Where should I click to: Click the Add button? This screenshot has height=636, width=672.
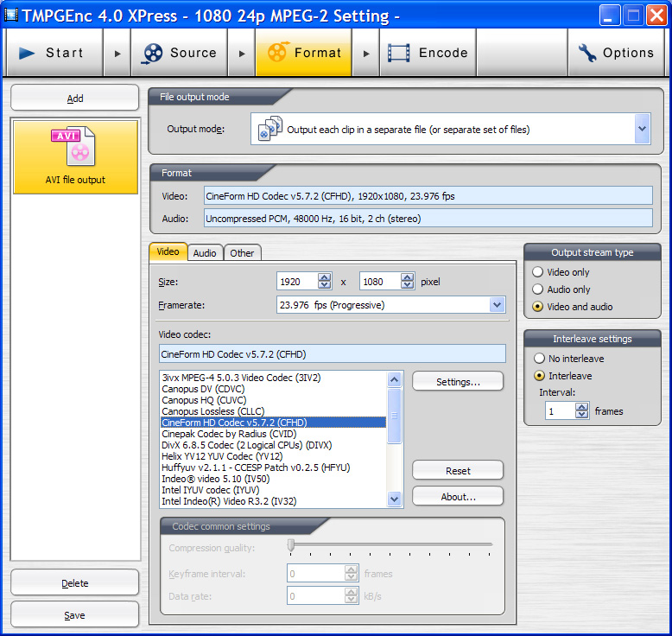(75, 99)
